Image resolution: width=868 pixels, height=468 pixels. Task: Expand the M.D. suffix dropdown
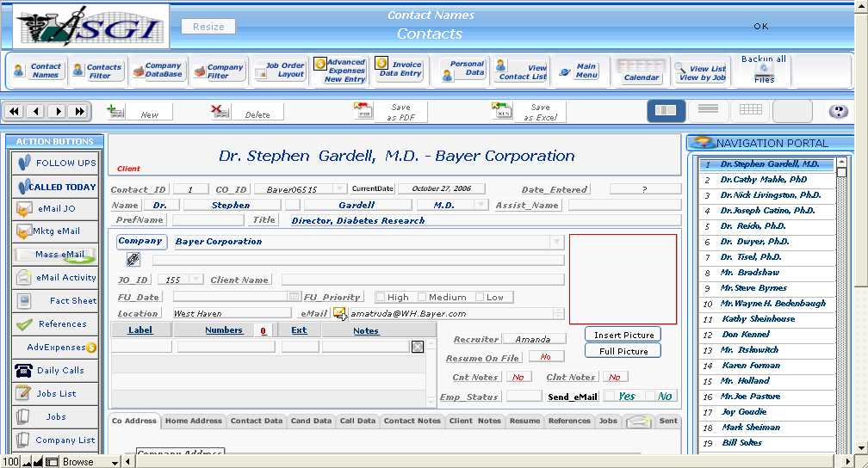(x=480, y=205)
